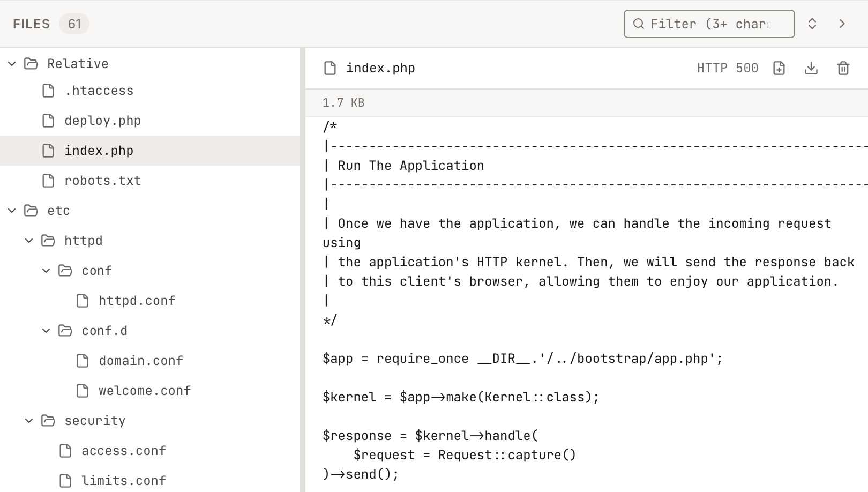Click the FILES header label
This screenshot has width=868, height=492.
(32, 24)
